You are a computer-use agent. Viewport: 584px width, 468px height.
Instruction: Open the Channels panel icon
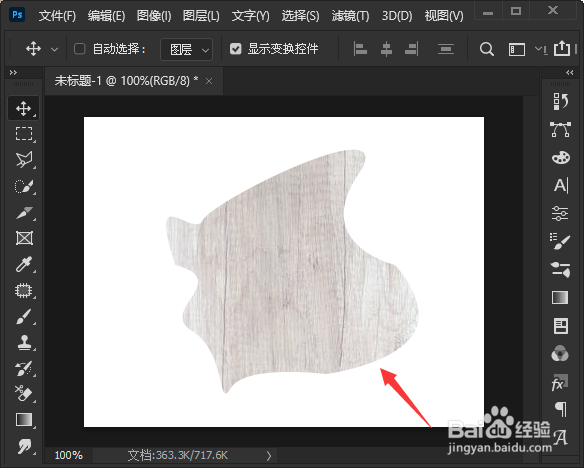[560, 353]
